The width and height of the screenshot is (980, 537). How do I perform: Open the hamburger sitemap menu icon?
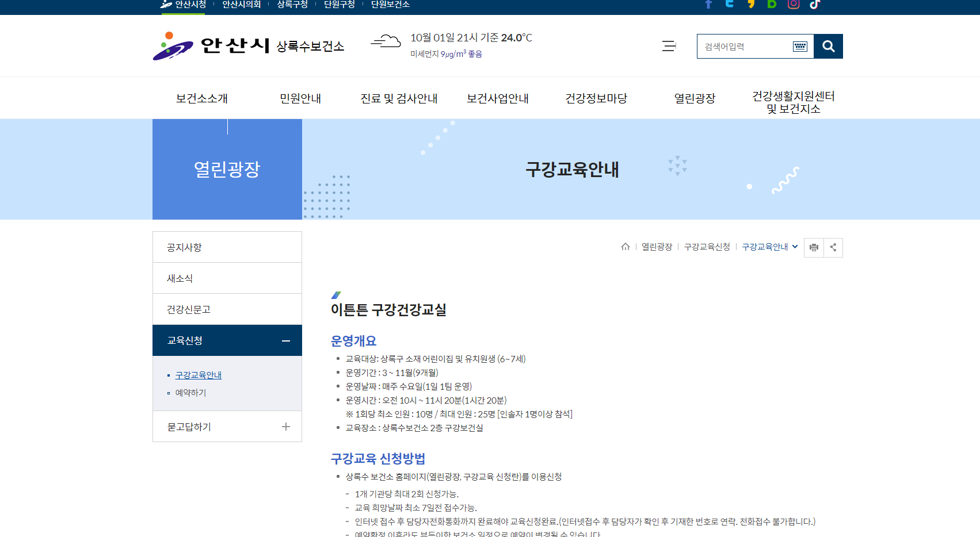669,46
